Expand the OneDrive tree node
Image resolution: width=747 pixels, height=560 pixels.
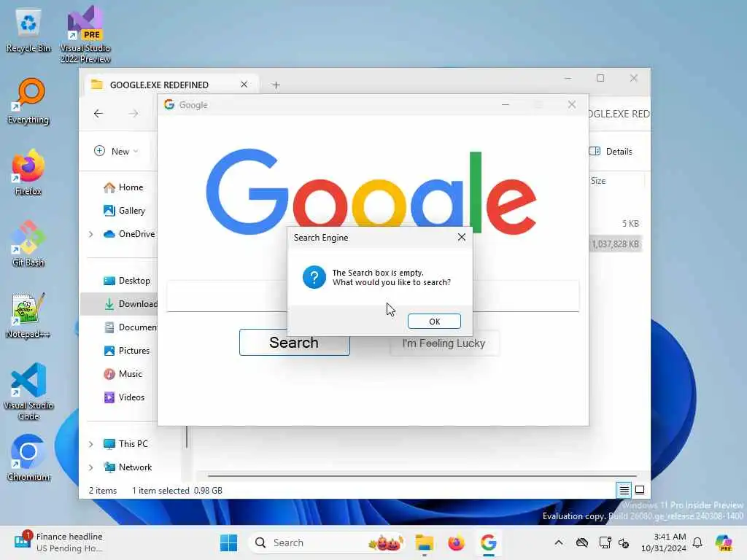pyautogui.click(x=90, y=234)
